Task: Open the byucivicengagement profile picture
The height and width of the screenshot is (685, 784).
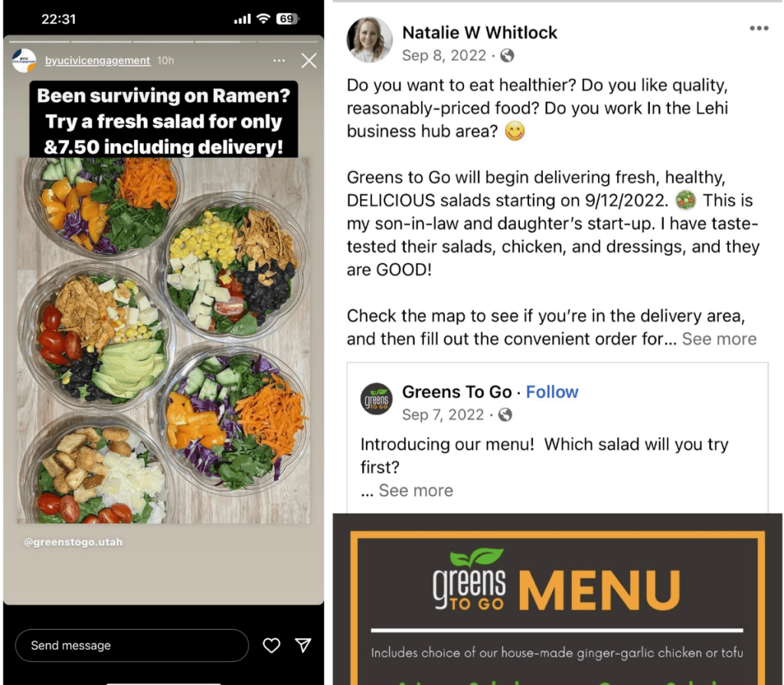Action: (x=24, y=60)
